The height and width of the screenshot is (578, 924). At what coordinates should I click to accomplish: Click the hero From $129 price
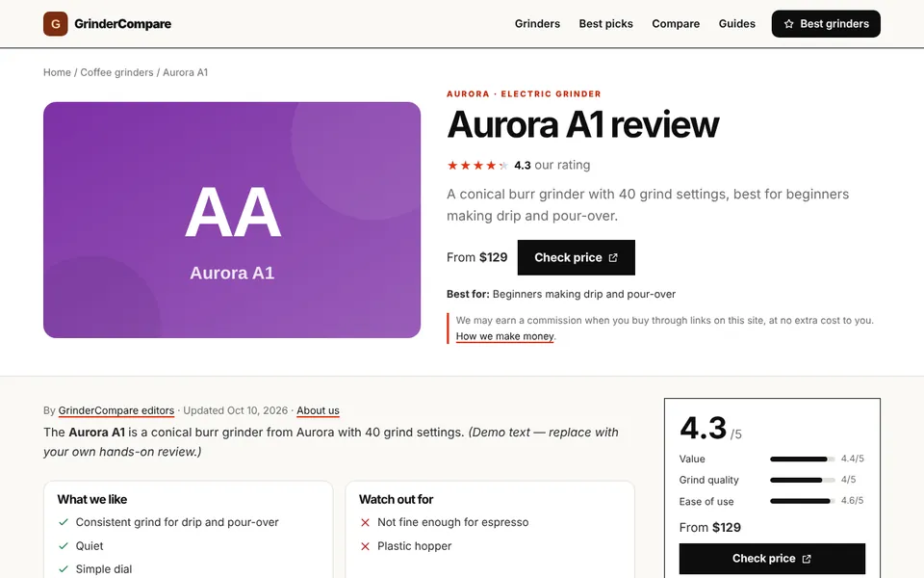pyautogui.click(x=476, y=258)
